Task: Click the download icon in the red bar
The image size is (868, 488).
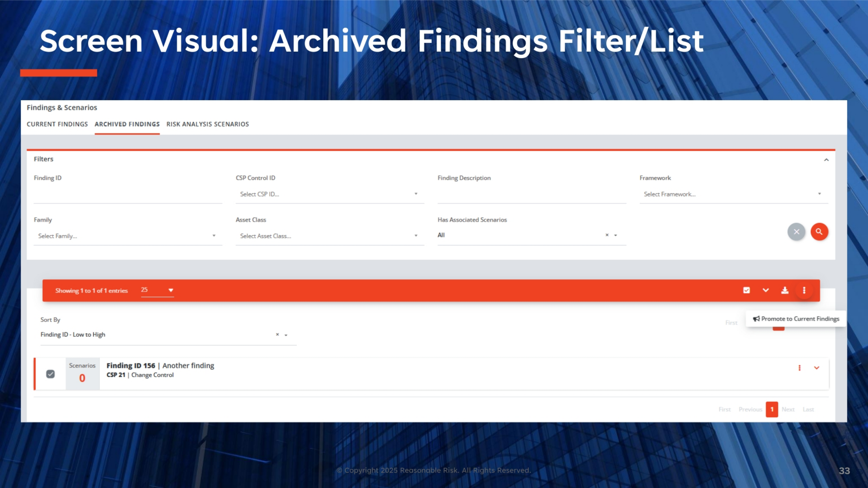Action: tap(785, 290)
